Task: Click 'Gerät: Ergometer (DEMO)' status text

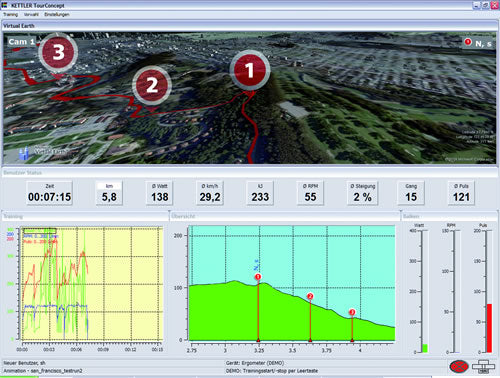Action: (255, 363)
